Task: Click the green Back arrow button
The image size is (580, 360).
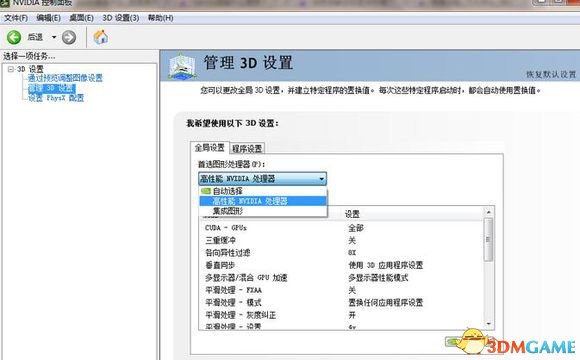Action: coord(14,37)
